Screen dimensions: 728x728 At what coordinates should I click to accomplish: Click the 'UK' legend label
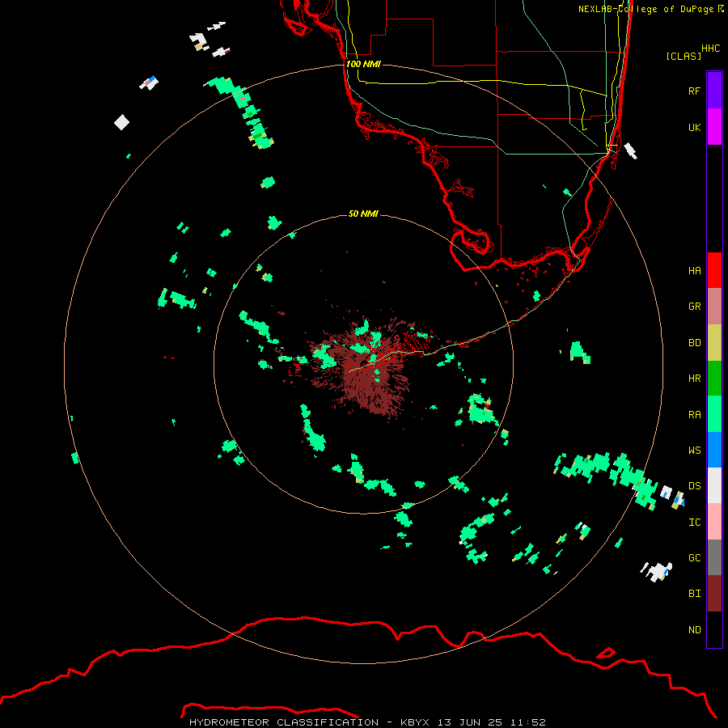point(694,127)
